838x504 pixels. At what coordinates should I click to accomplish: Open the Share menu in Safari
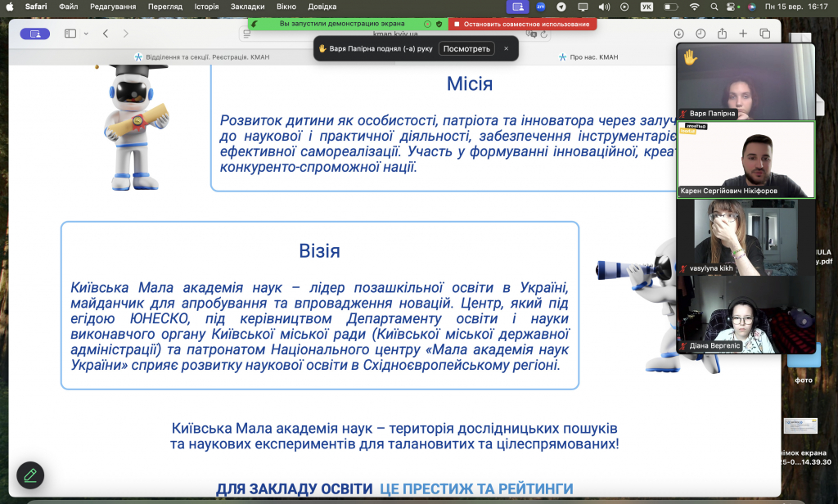(x=722, y=34)
